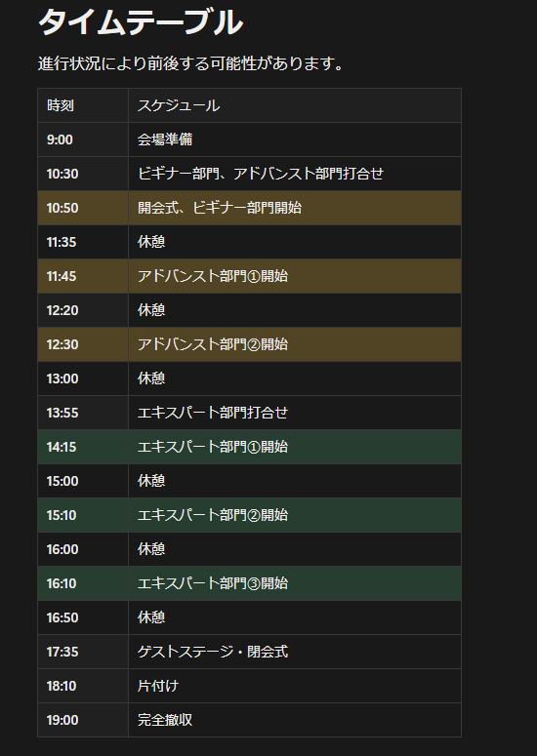
Task: Click 休憩 in the 15:00 row
Action: [295, 481]
